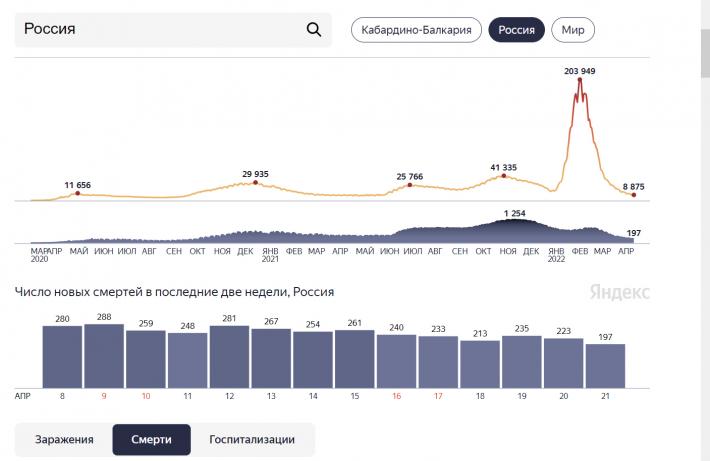Screen dimensions: 710x461
Task: Switch to the Заражения tab
Action: pos(64,439)
